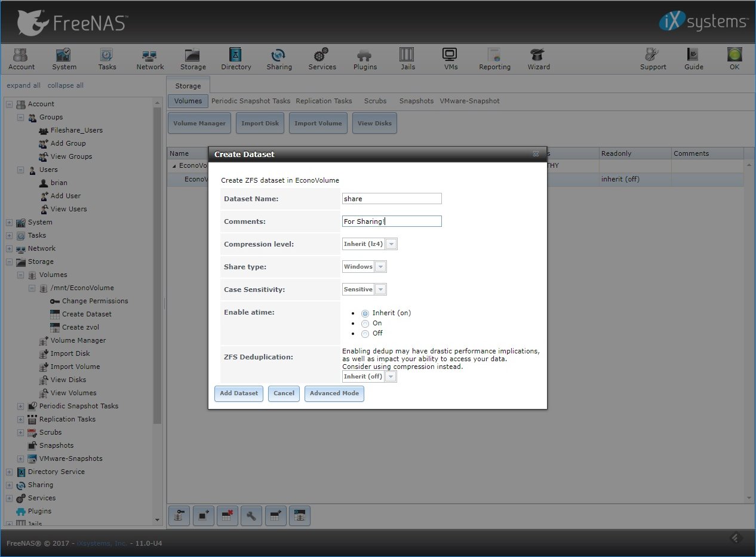The height and width of the screenshot is (557, 756).
Task: Select the On radio button for atime
Action: tap(365, 324)
